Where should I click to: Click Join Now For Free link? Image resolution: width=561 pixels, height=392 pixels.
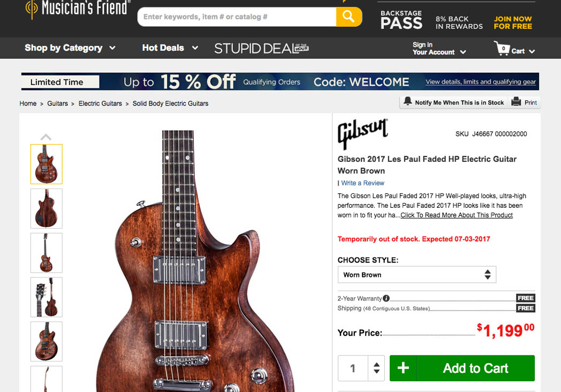(x=513, y=22)
